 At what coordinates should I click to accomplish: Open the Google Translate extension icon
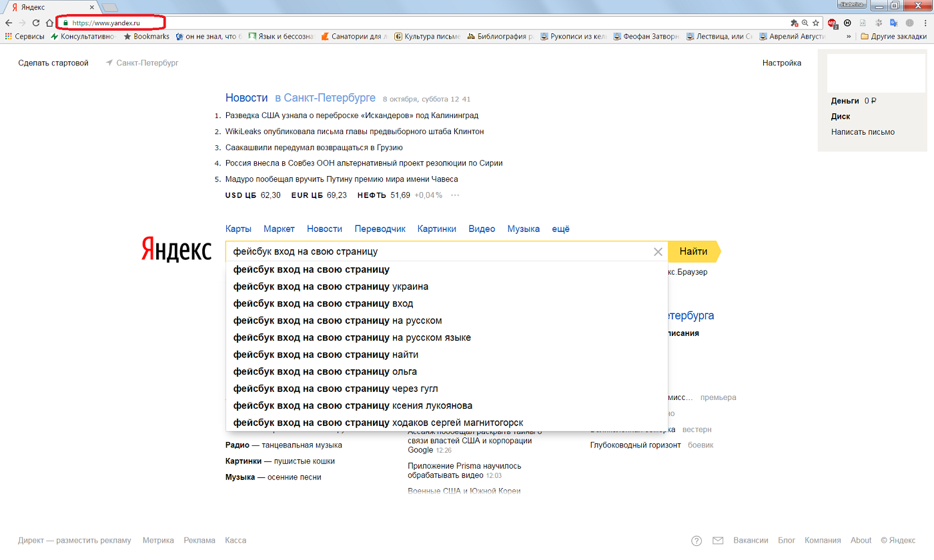[x=893, y=23]
